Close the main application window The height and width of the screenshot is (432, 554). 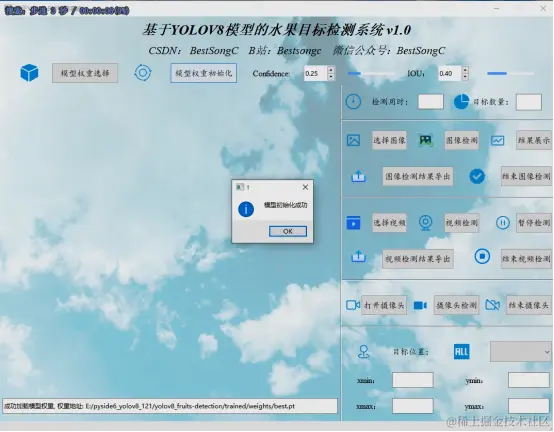click(x=543, y=8)
